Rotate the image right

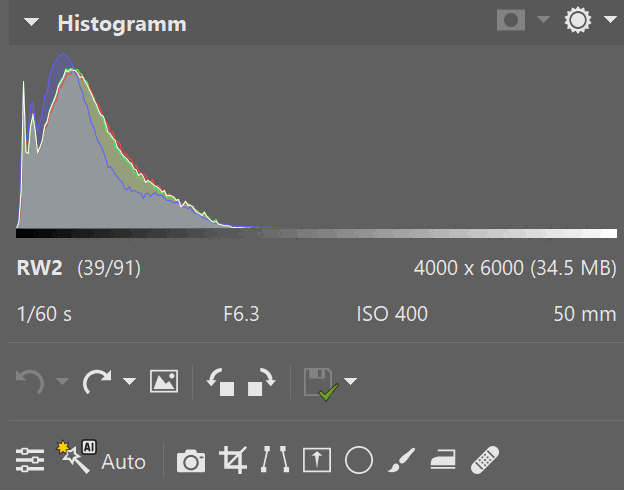261,382
